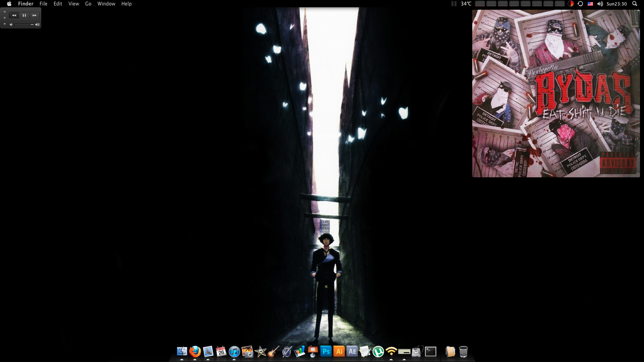The width and height of the screenshot is (644, 362).
Task: Open uTorrent from the dock
Action: [378, 351]
